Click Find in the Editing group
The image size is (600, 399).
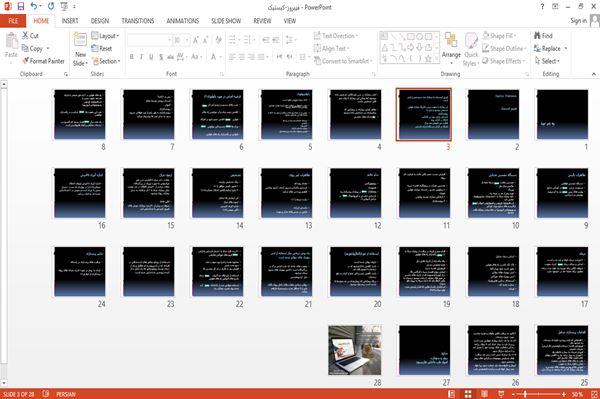pos(543,36)
